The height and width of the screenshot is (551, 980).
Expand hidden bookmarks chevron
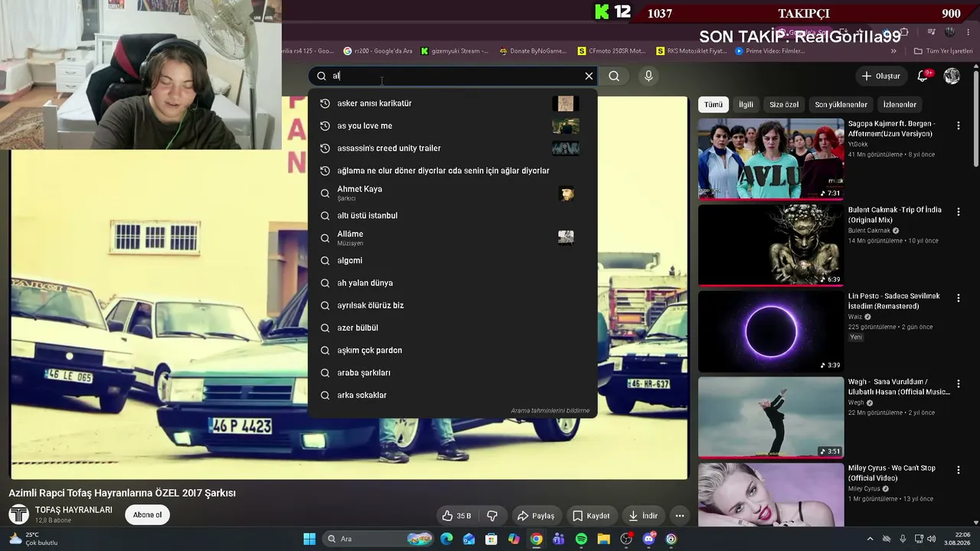pos(893,51)
